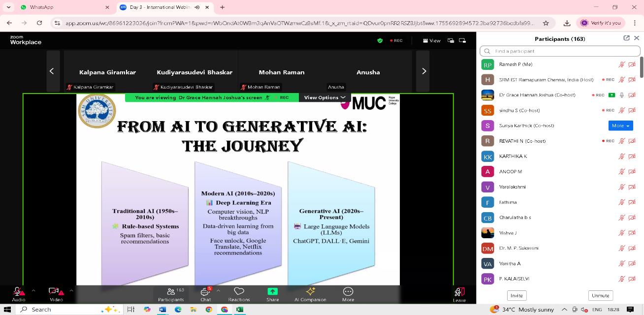Click Kalpana Giramkar video tile
The height and width of the screenshot is (315, 644).
[x=108, y=71]
